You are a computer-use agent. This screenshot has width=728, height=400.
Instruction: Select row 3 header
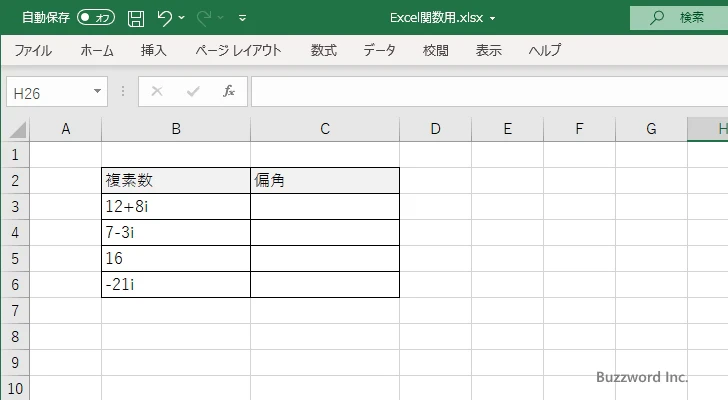[15, 206]
